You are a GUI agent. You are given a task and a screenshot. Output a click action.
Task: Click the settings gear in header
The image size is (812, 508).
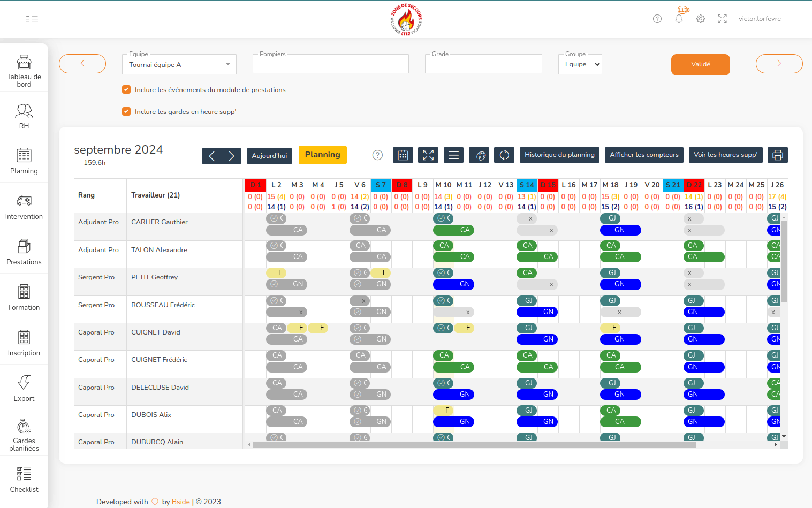701,19
